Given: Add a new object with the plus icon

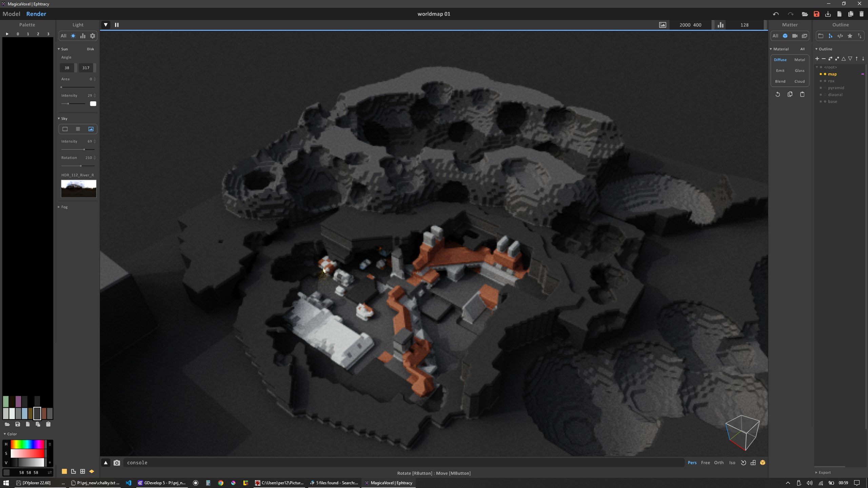Looking at the screenshot, I should click(x=817, y=59).
